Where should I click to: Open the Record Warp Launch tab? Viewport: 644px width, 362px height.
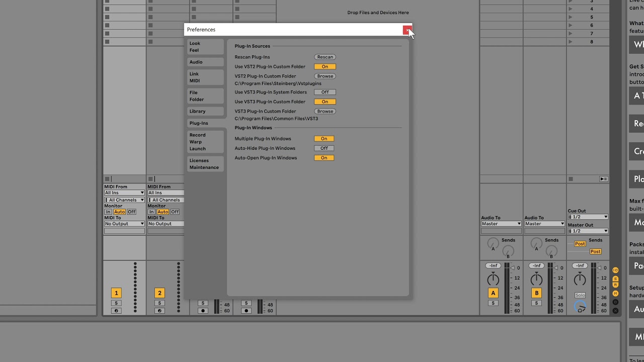205,142
